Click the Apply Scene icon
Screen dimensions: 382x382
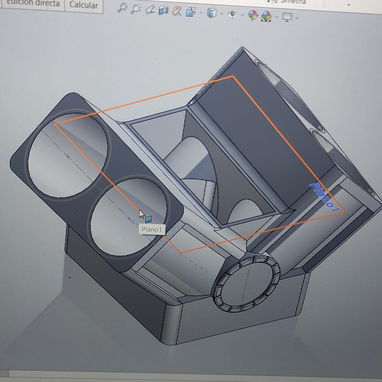point(266,16)
